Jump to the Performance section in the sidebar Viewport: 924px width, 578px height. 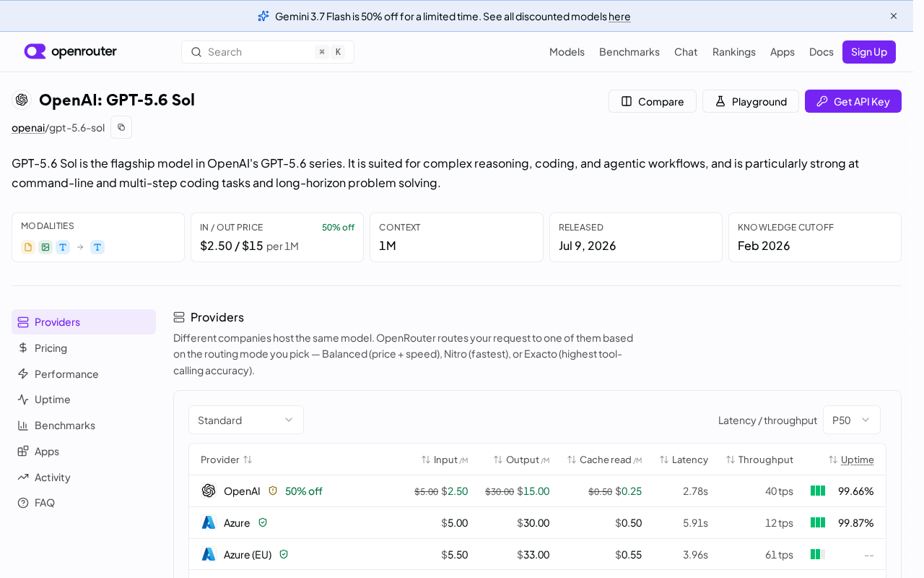point(84,374)
